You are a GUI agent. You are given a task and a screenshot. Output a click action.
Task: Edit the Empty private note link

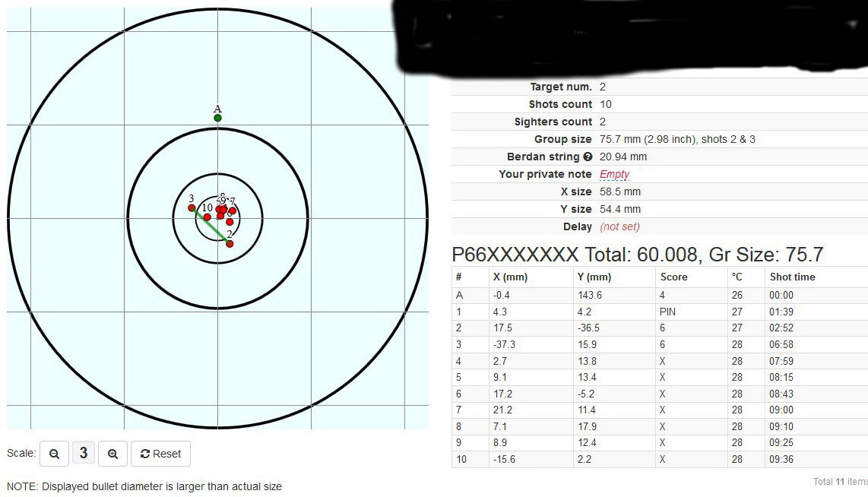point(614,174)
